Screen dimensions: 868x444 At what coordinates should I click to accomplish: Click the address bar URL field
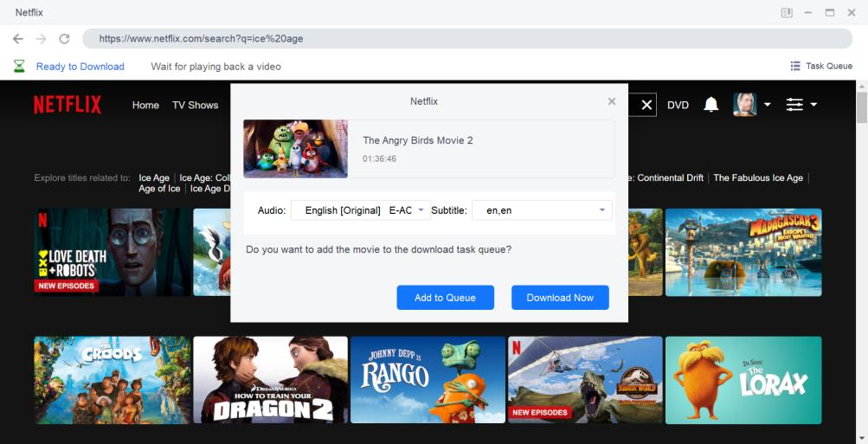[467, 39]
